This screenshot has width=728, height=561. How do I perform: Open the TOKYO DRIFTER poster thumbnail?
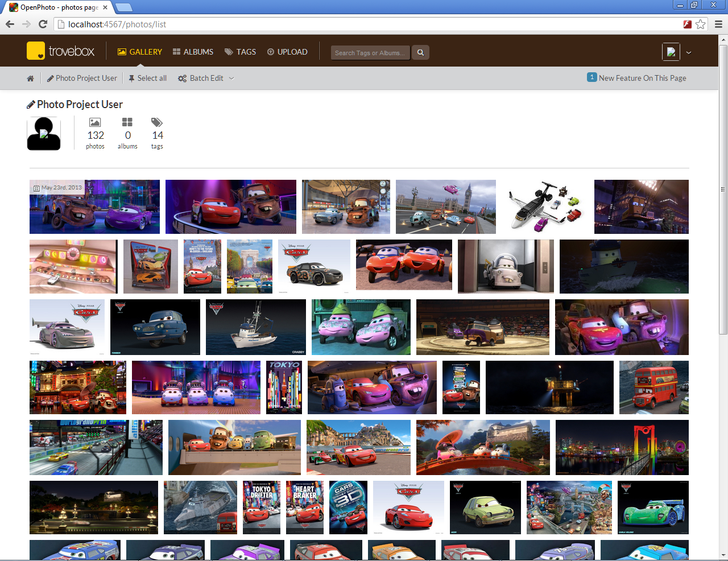(x=262, y=508)
